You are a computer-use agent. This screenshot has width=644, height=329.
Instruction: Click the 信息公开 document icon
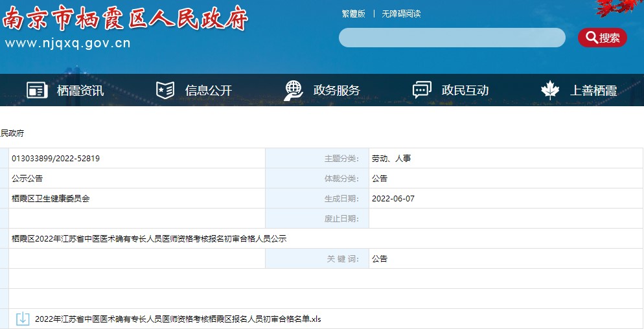[x=165, y=91]
